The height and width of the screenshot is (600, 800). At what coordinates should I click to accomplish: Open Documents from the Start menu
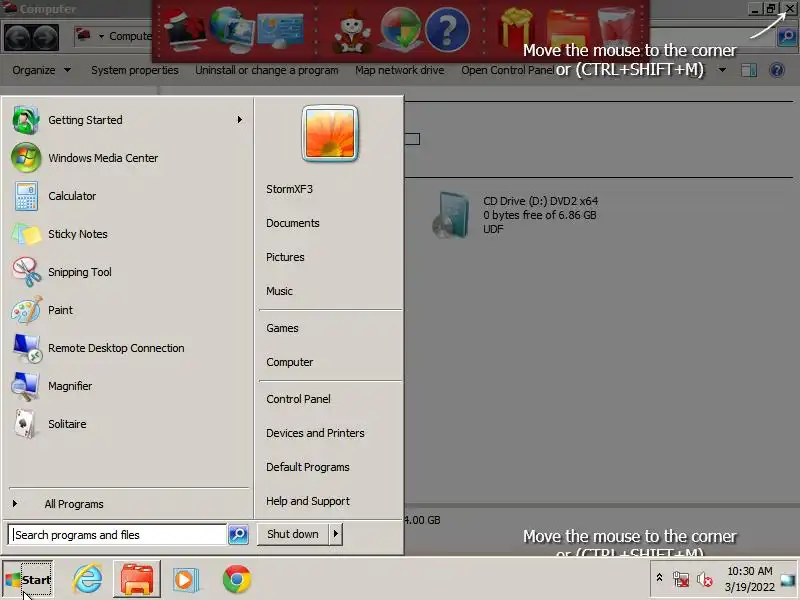click(293, 223)
